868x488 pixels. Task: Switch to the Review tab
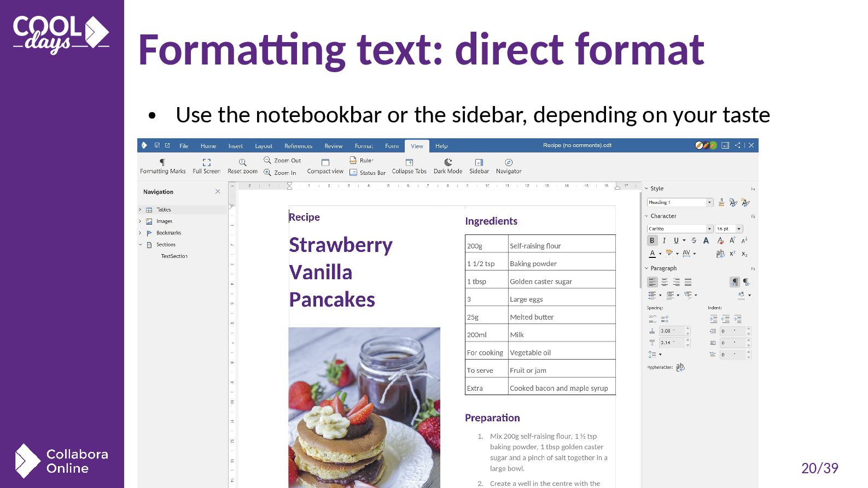(333, 146)
